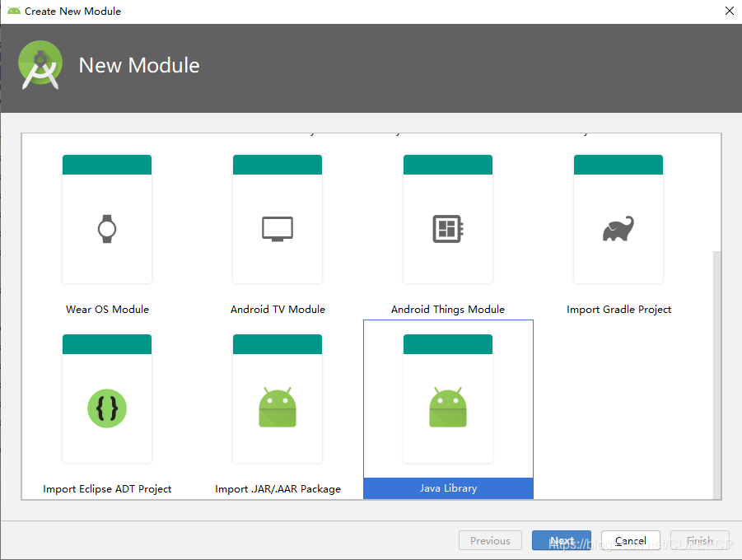Go back with the Previous button
Screen dimensions: 742x560
[x=490, y=540]
